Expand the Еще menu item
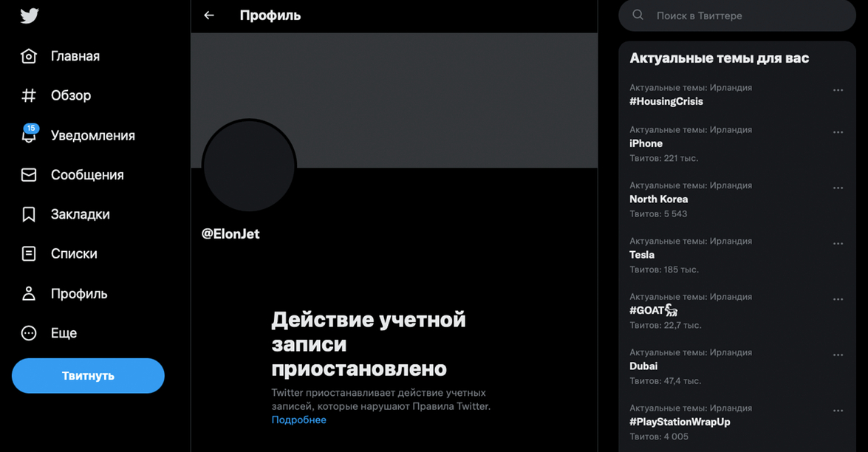The height and width of the screenshot is (452, 868). pyautogui.click(x=64, y=333)
